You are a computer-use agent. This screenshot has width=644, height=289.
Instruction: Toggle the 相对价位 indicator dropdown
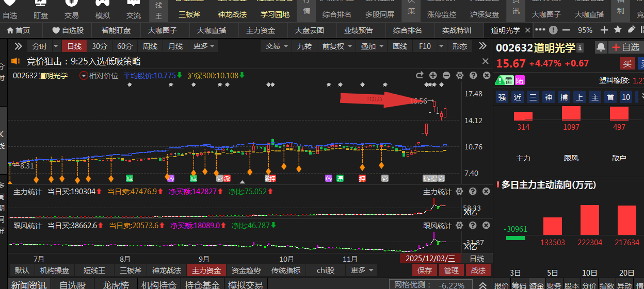[84, 76]
